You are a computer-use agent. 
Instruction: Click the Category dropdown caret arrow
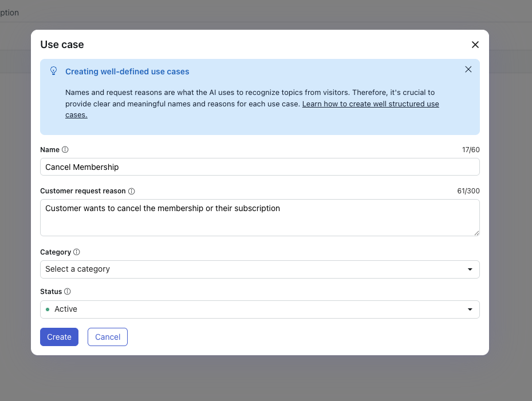point(470,269)
